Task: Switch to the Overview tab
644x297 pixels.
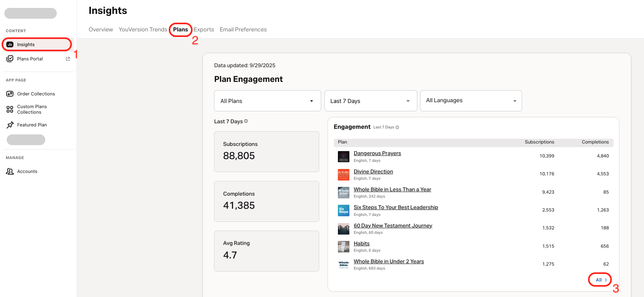Action: (101, 29)
